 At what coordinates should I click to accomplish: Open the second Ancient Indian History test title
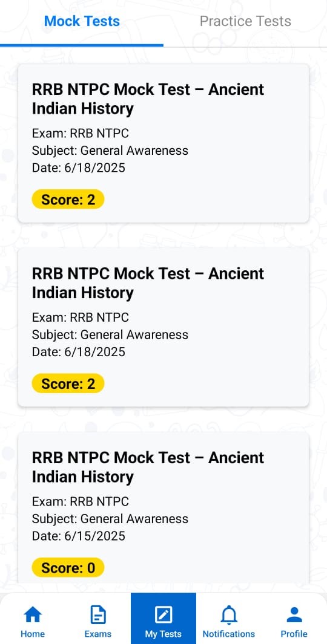point(148,283)
